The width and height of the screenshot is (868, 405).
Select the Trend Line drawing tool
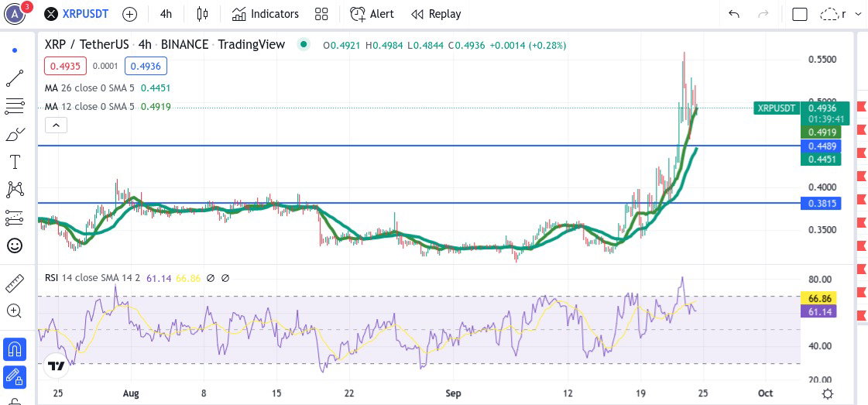pyautogui.click(x=15, y=78)
